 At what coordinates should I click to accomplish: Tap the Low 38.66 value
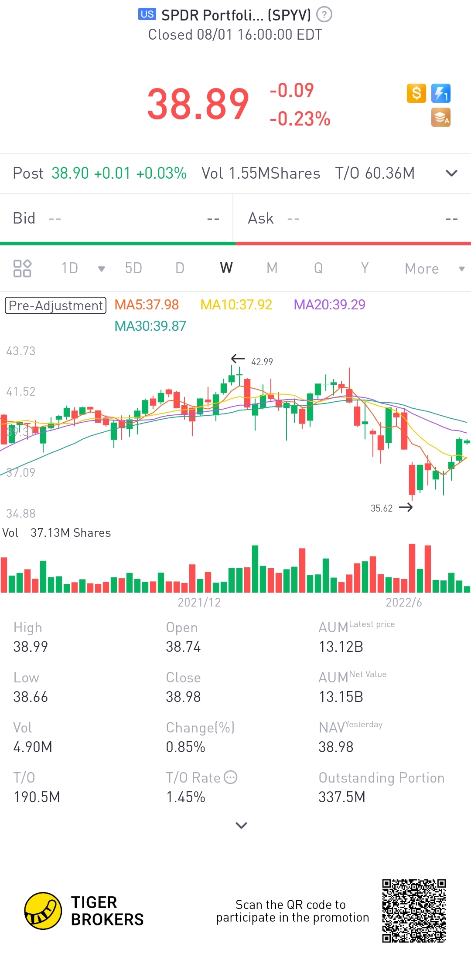click(x=31, y=697)
